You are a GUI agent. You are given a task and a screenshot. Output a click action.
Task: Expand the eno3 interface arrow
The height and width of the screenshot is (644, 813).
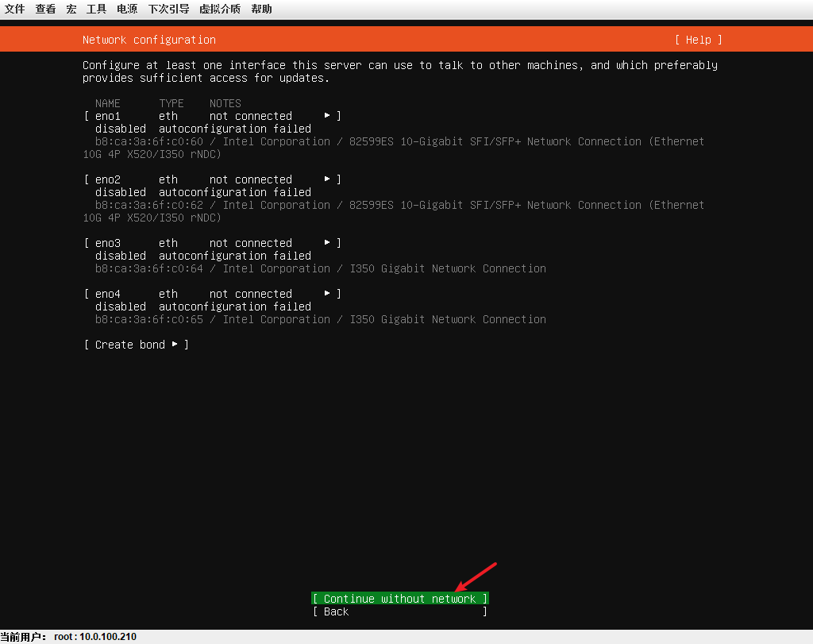coord(327,242)
